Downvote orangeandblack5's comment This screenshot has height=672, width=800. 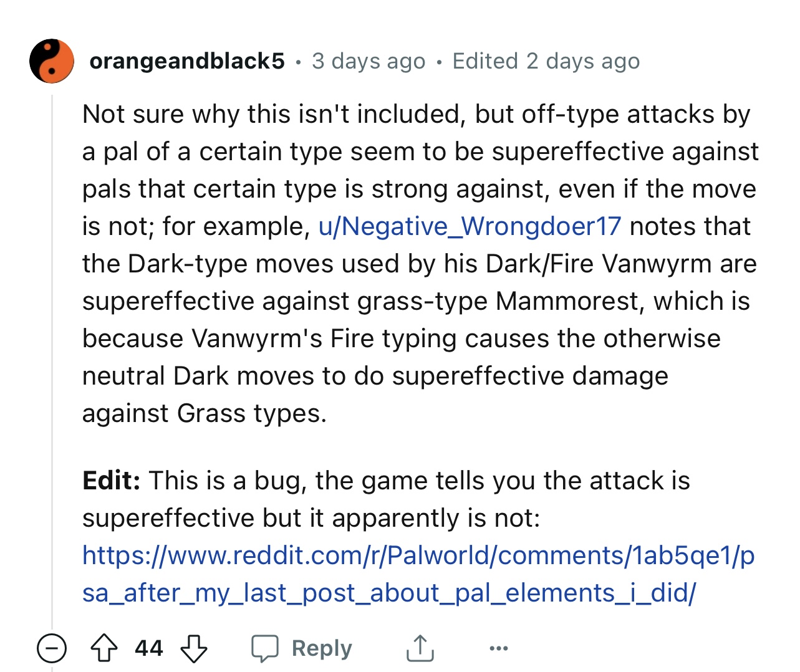tap(194, 648)
